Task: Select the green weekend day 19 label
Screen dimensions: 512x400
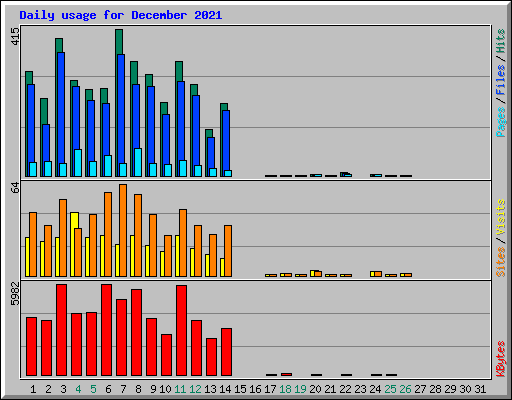Action: (x=300, y=389)
